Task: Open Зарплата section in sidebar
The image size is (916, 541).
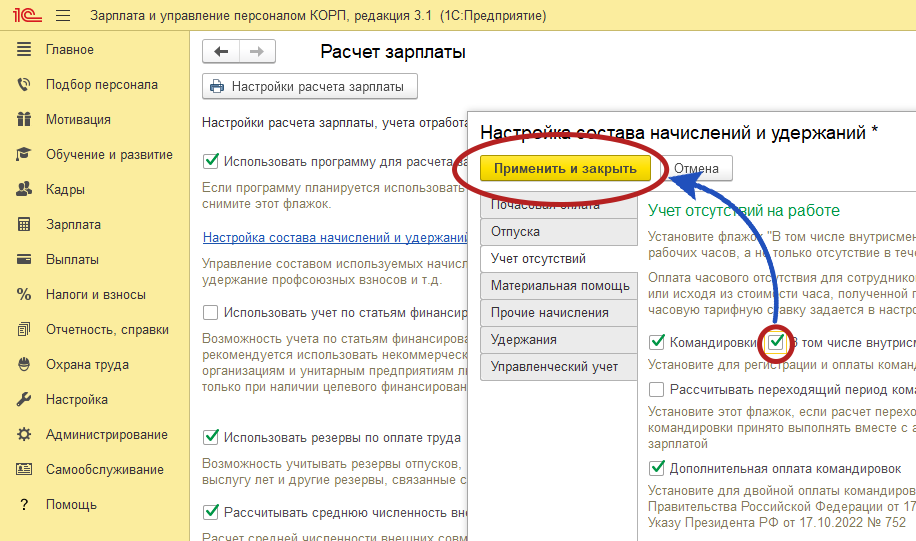Action: (x=73, y=225)
